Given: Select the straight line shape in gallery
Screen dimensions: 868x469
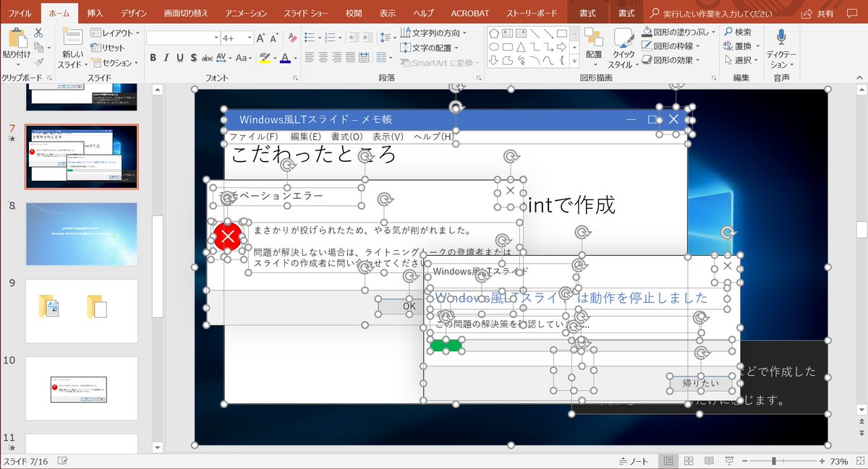Looking at the screenshot, I should click(534, 33).
